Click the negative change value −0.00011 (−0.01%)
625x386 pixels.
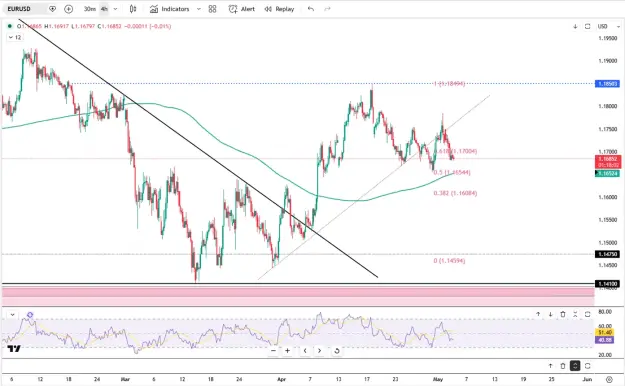[x=147, y=26]
